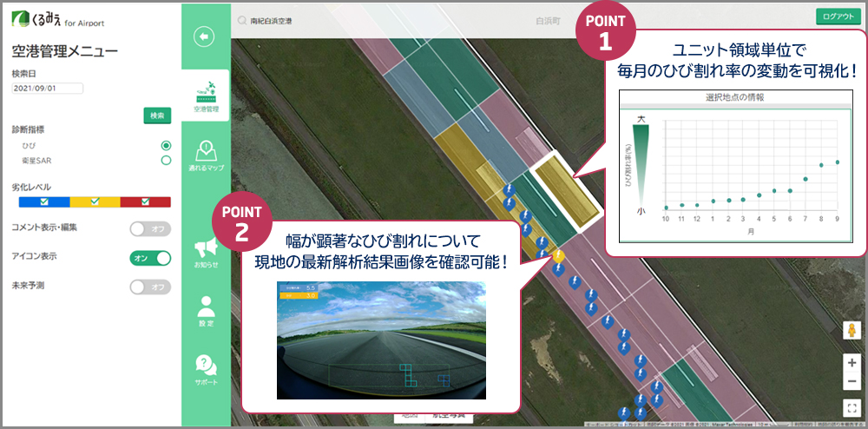The height and width of the screenshot is (429, 868).
Task: Zoom out on the map
Action: (852, 382)
